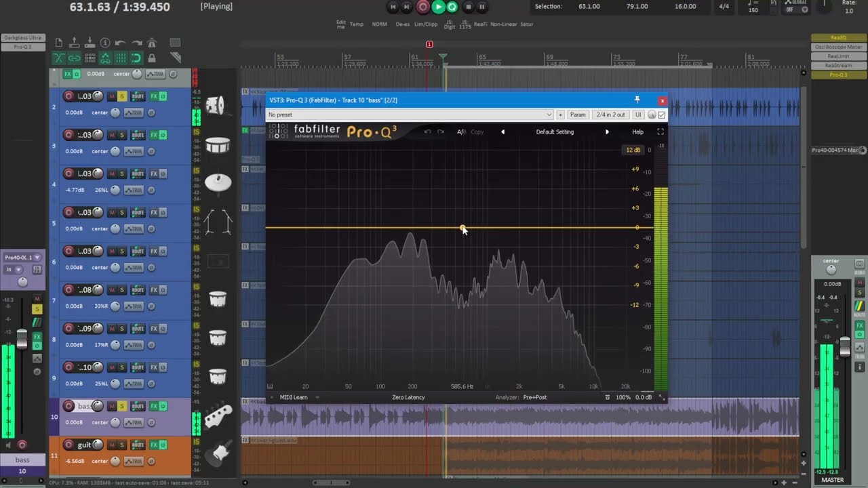The height and width of the screenshot is (488, 868).
Task: Create a new project from the toolbar
Action: tap(59, 43)
